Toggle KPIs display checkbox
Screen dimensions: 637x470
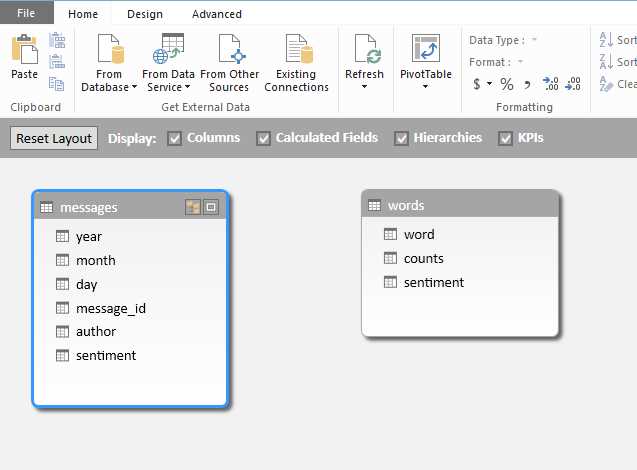tap(505, 139)
